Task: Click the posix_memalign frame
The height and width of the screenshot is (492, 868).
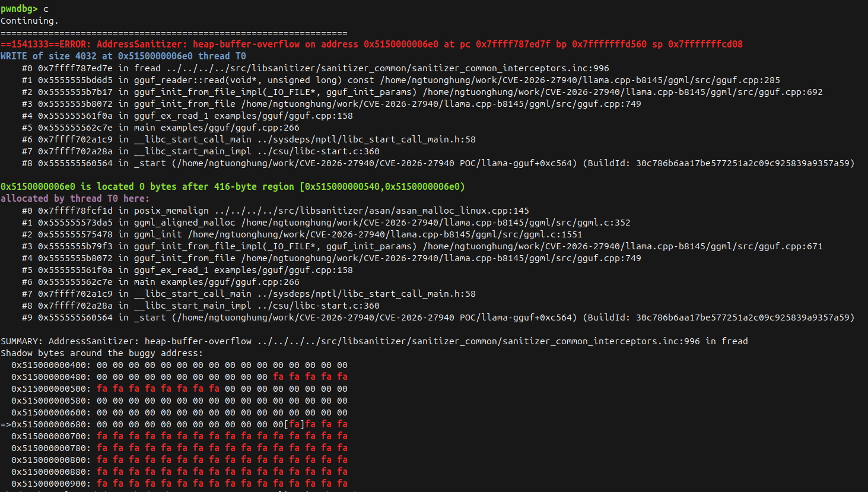Action: point(171,211)
